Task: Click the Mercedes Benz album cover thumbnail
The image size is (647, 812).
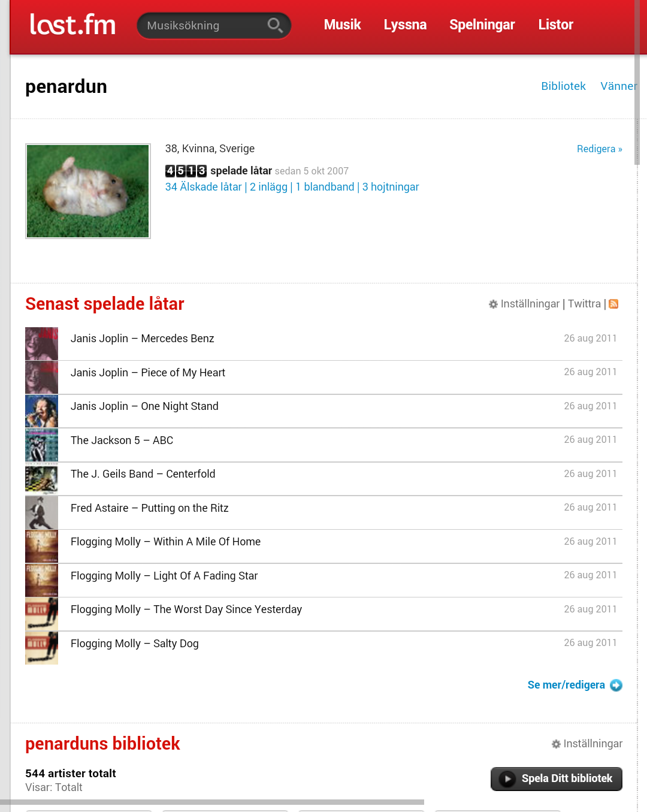Action: pyautogui.click(x=42, y=343)
